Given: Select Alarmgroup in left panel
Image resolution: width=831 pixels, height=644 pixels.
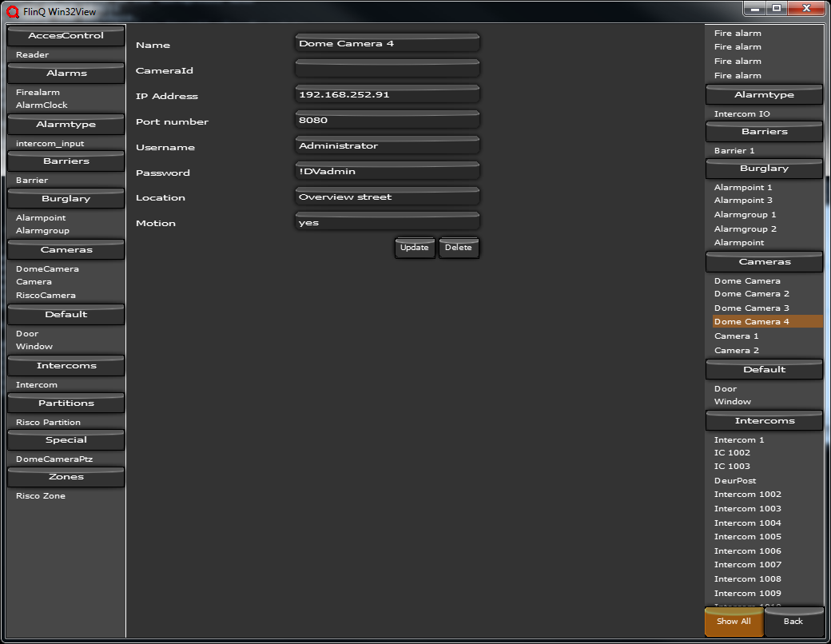Looking at the screenshot, I should tap(42, 231).
